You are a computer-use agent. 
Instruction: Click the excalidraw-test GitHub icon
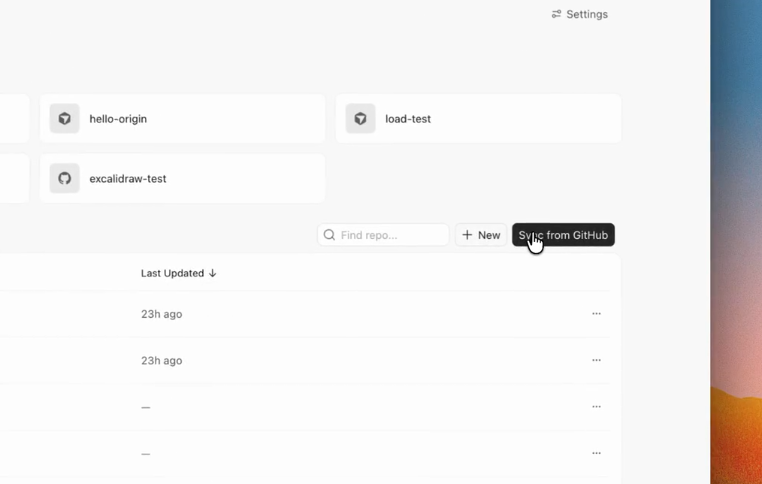[65, 178]
